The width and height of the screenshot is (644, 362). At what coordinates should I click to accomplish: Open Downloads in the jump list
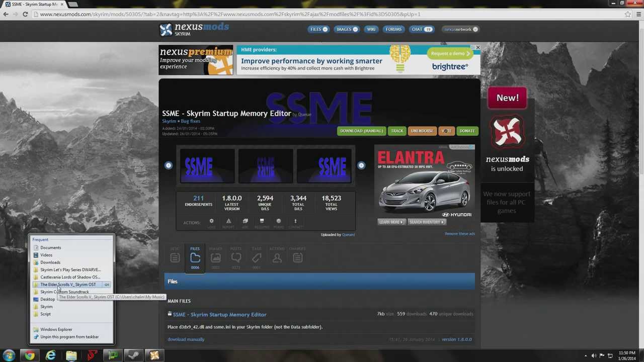tap(71, 262)
